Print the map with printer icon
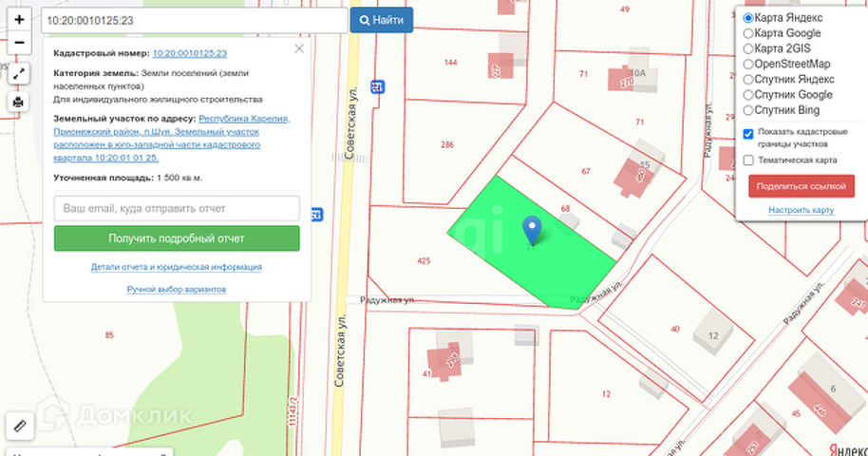 [x=18, y=102]
